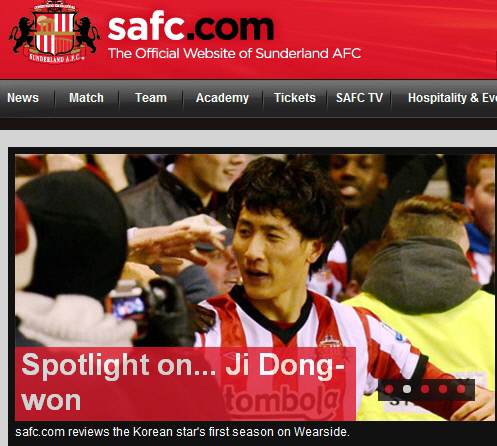Viewport: 497px width, 446px height.
Task: Click the Korean star's first season caption
Action: (x=182, y=432)
